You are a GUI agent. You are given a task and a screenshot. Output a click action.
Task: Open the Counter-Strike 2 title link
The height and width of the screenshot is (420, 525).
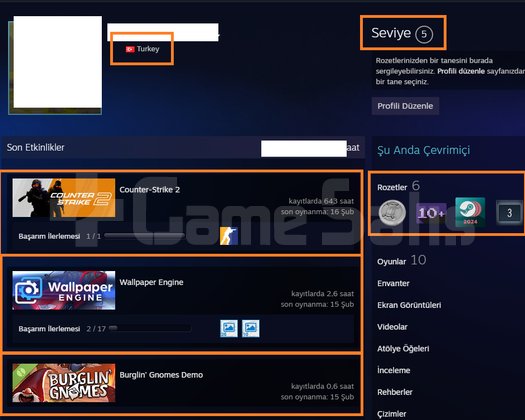[x=150, y=190]
